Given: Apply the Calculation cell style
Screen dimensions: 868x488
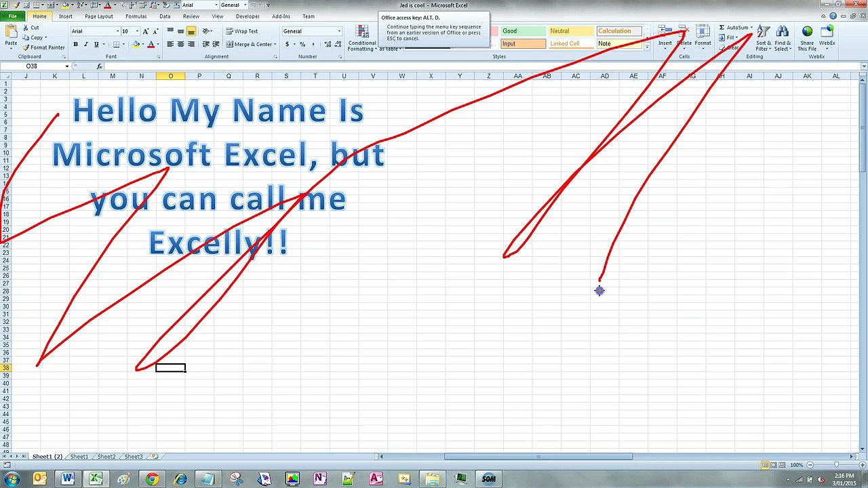Looking at the screenshot, I should 619,31.
